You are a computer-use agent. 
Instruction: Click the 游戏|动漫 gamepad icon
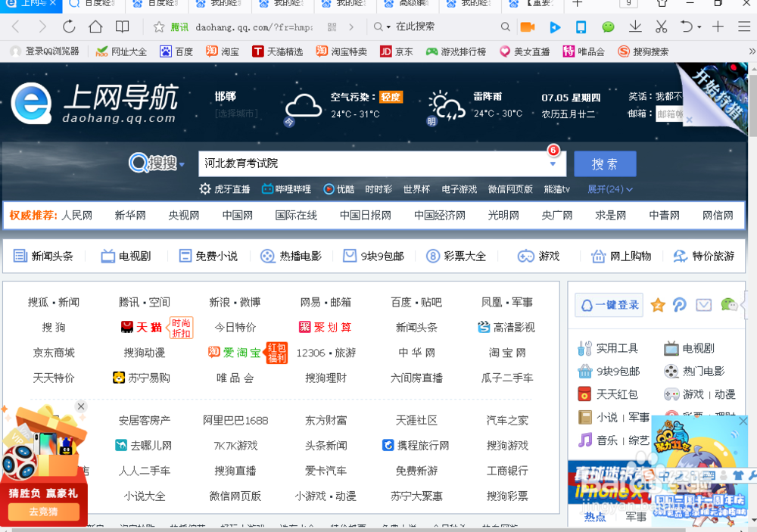pyautogui.click(x=672, y=394)
